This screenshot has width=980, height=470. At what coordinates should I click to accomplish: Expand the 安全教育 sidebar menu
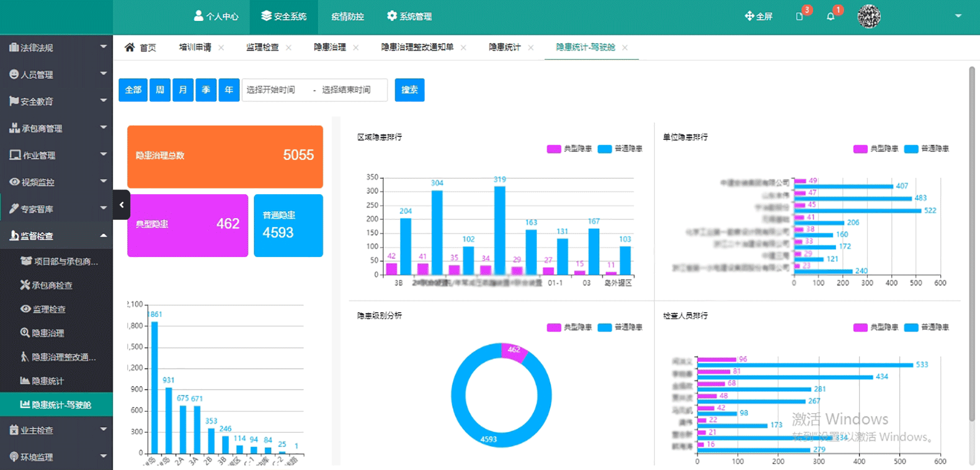coord(56,102)
